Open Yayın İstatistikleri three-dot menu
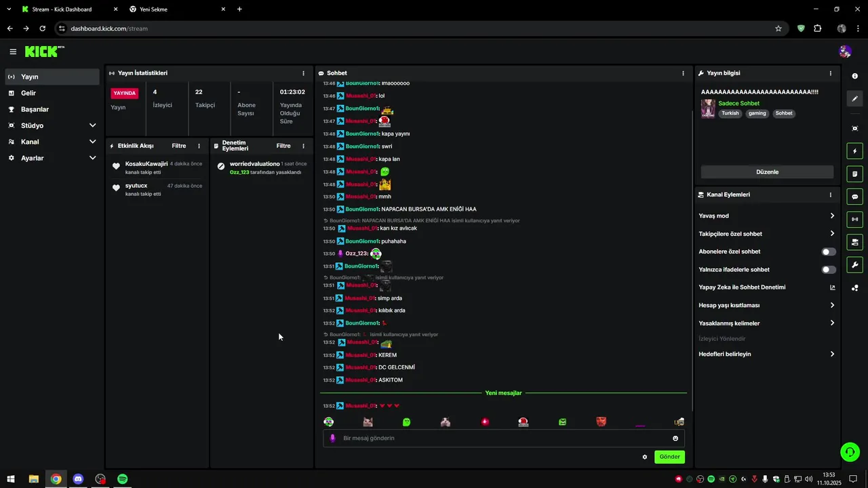 tap(303, 73)
